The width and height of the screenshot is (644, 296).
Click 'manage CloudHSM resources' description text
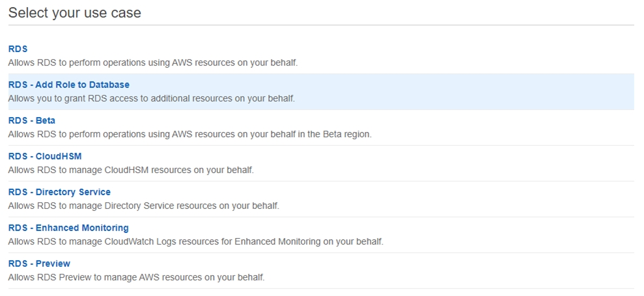click(x=130, y=170)
